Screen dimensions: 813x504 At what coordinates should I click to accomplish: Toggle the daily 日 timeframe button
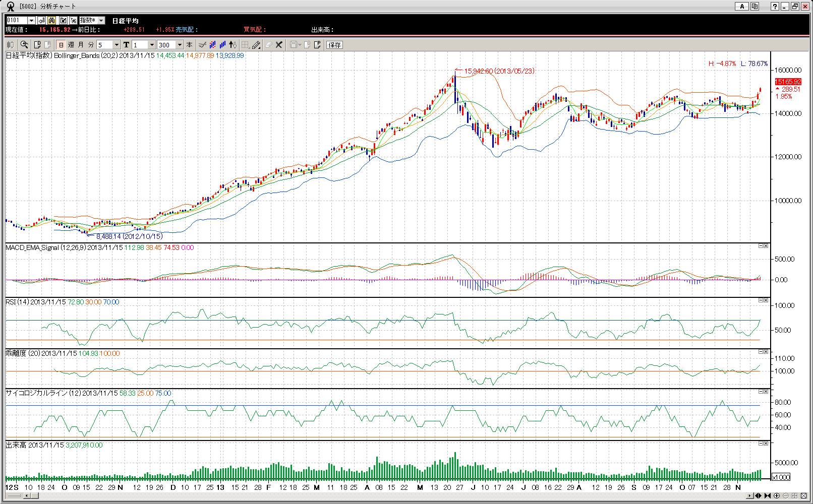[x=61, y=45]
